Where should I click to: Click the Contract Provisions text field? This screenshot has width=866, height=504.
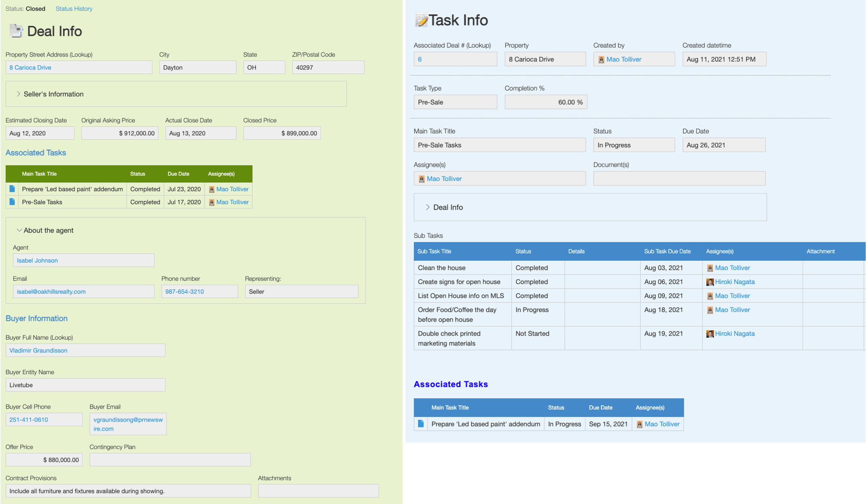coord(128,491)
